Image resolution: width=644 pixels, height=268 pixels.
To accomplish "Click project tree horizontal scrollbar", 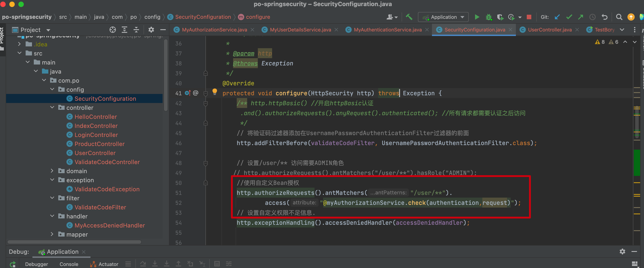I will (x=74, y=242).
